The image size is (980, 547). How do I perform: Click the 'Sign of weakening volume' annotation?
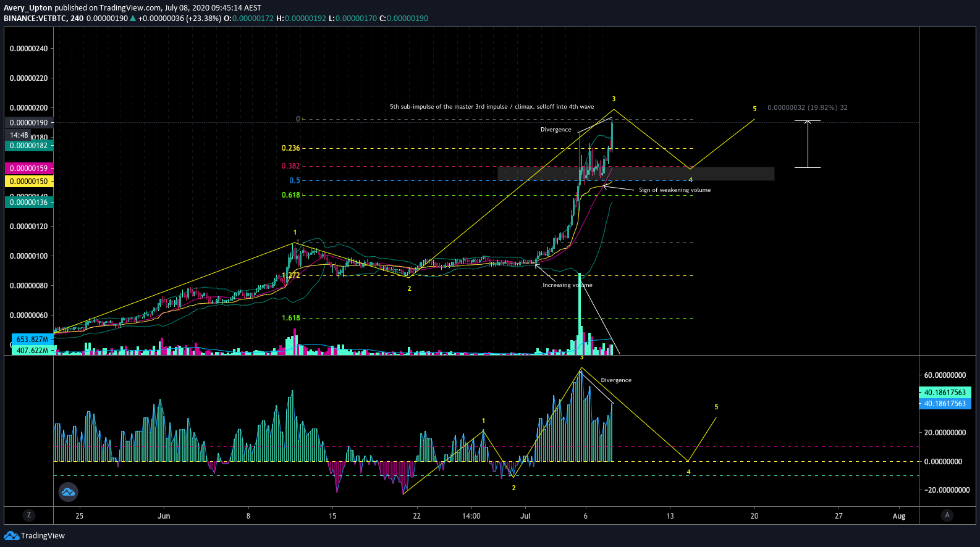coord(675,190)
